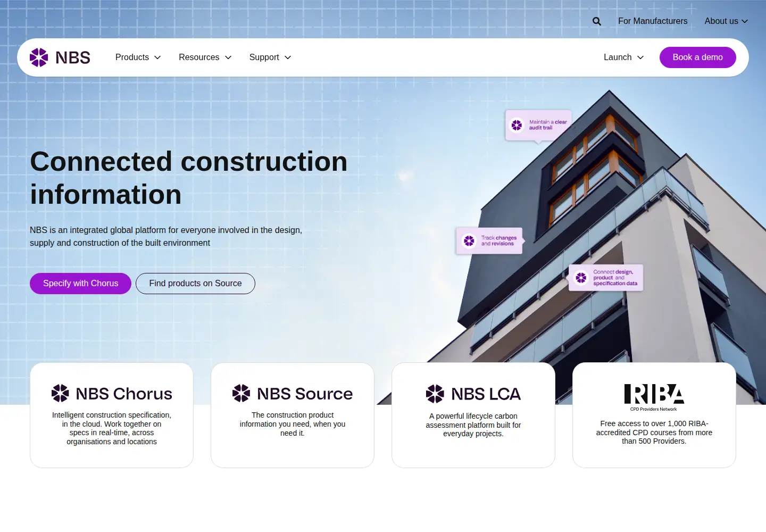The height and width of the screenshot is (532, 766).
Task: Select the 'A powerful lifecycle carbon' card text
Action: (473, 425)
